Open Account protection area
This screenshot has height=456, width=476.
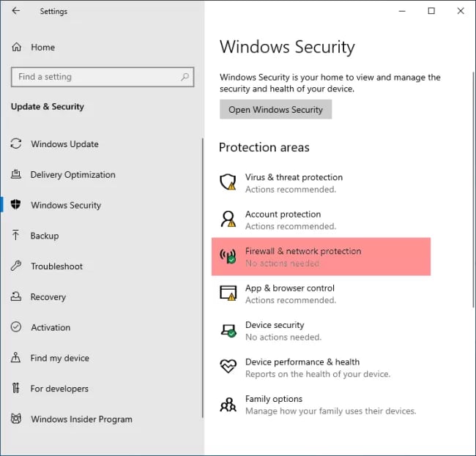pyautogui.click(x=321, y=220)
